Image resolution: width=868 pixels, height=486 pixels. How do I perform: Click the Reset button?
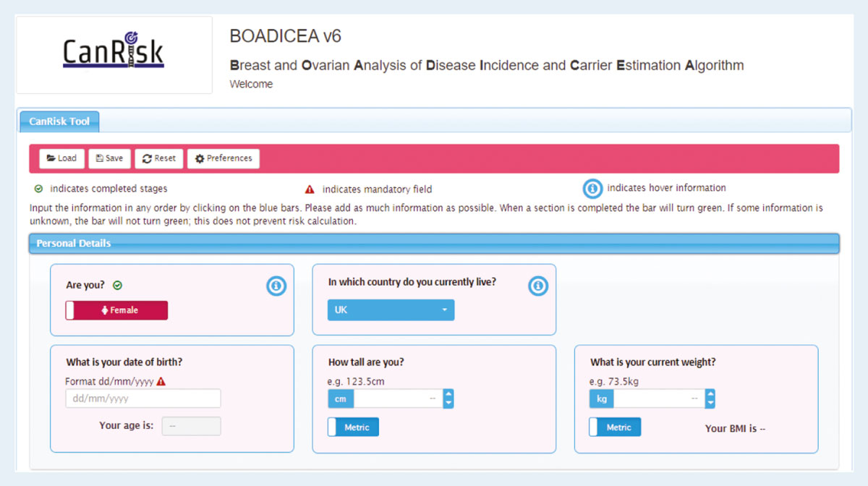tap(158, 158)
